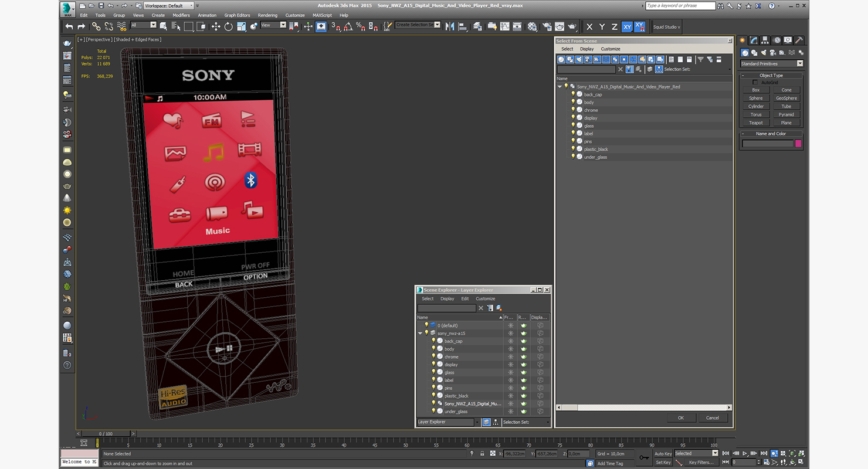
Task: Open the Graph Editors menu
Action: pos(237,15)
